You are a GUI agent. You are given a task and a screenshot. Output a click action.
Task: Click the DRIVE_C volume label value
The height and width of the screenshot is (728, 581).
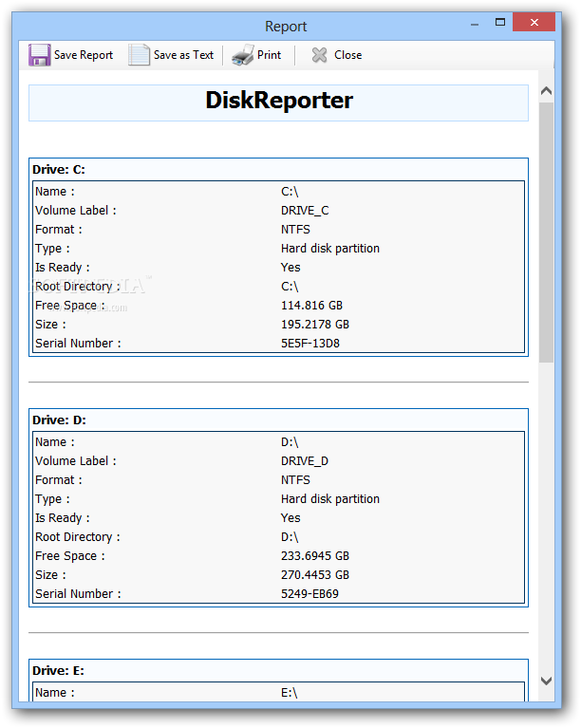click(x=305, y=211)
